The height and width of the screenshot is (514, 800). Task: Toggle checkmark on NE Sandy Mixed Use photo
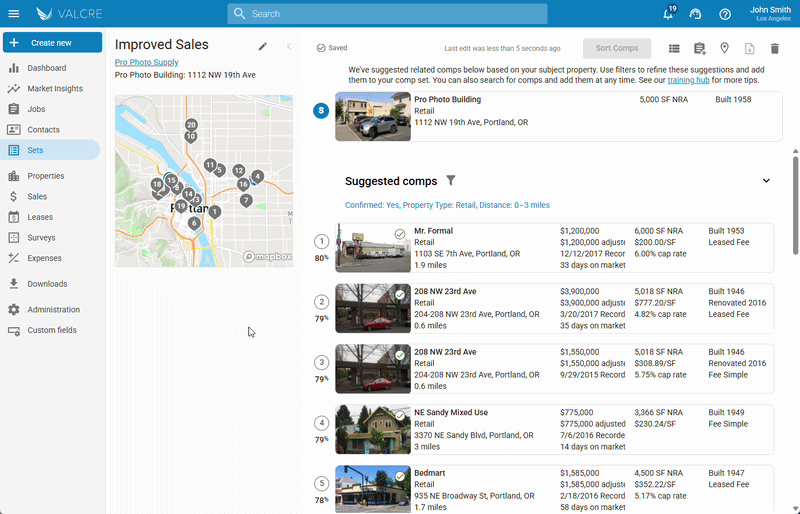400,416
